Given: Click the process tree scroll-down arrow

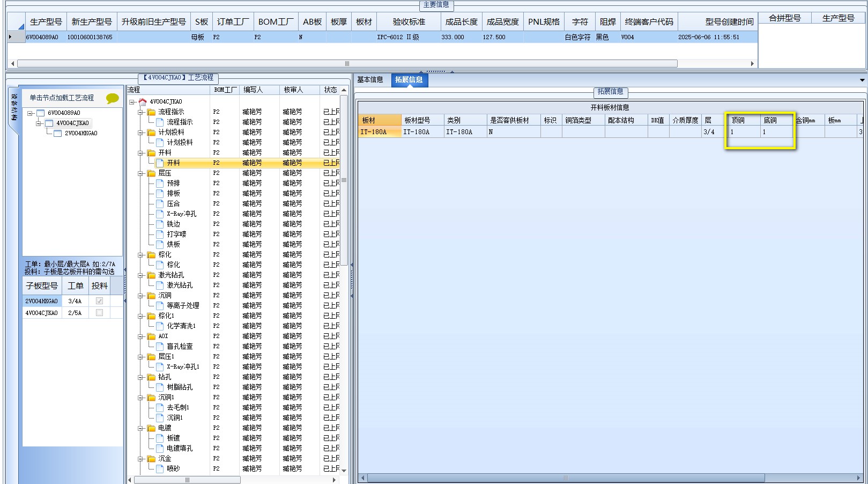Looking at the screenshot, I should pos(344,471).
